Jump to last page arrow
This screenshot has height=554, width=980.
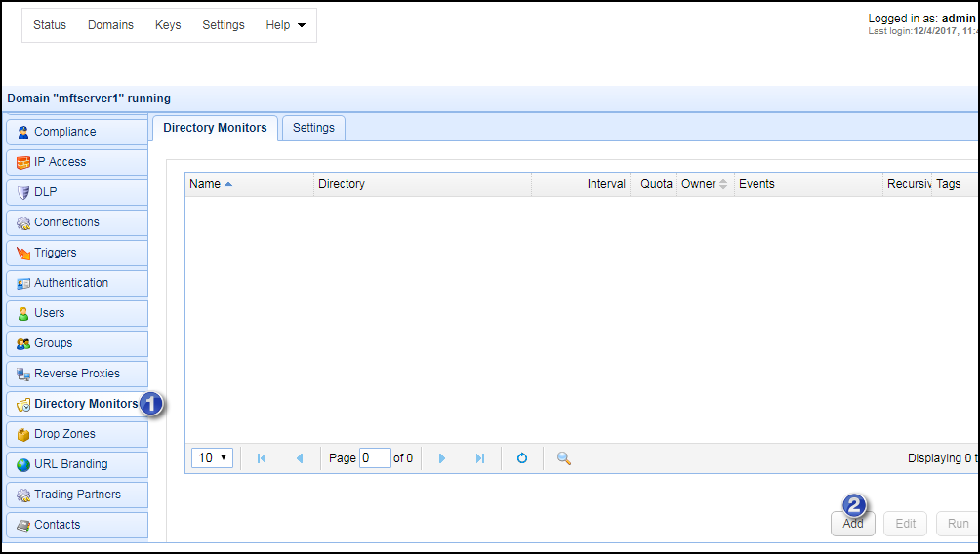click(479, 458)
